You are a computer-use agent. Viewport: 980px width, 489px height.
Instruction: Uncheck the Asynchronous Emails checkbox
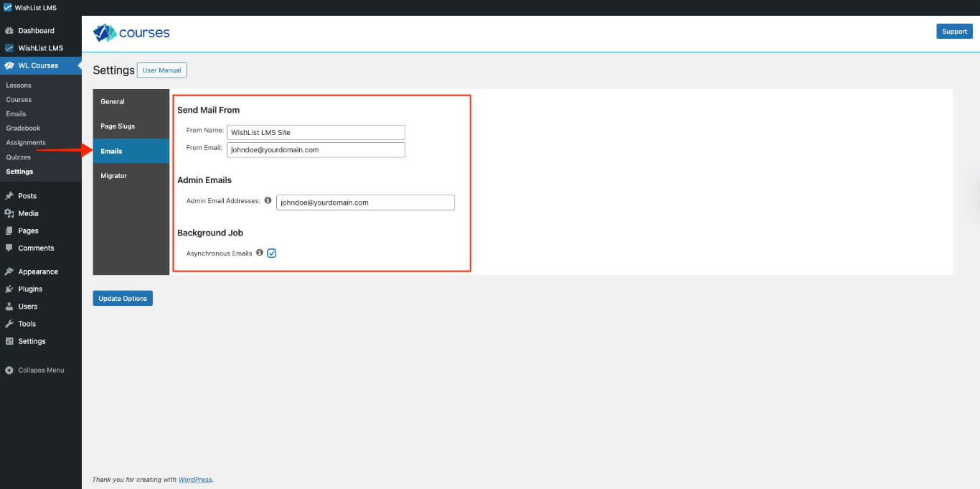(271, 253)
